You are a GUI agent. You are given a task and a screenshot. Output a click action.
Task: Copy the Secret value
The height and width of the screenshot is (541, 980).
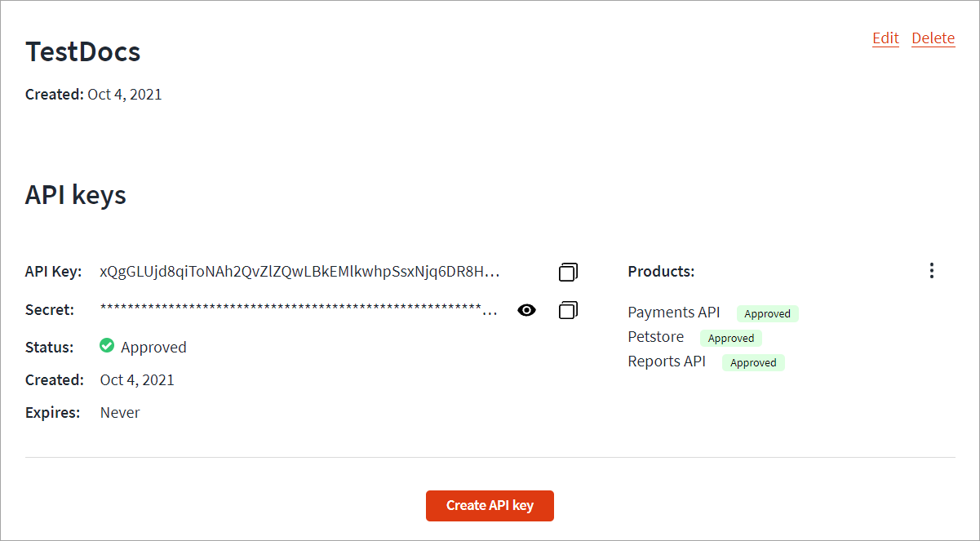[x=569, y=310]
